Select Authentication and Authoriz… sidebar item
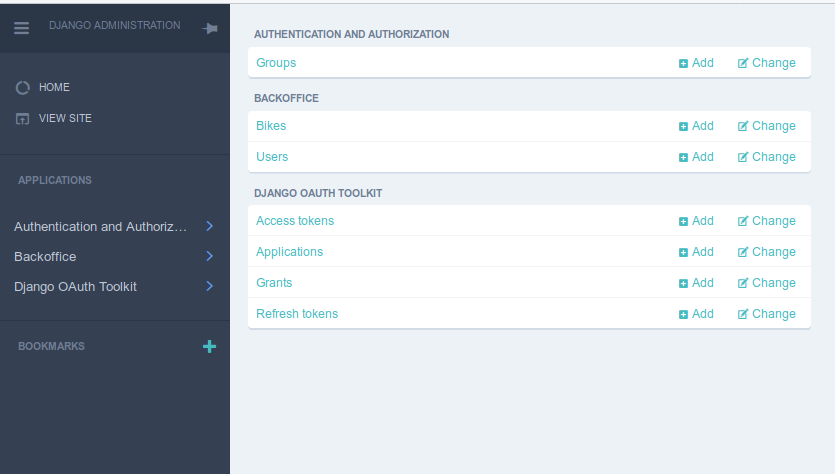The image size is (835, 474). point(100,227)
